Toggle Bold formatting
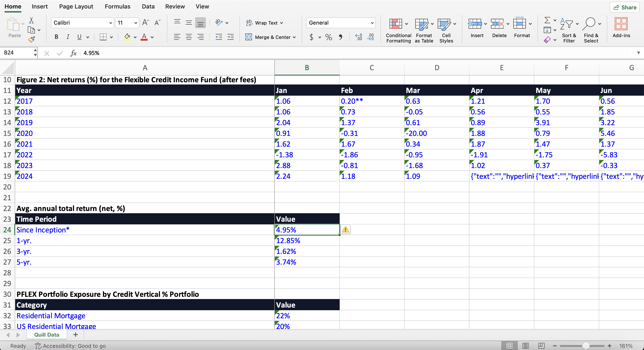This screenshot has height=350, width=644. [x=56, y=37]
